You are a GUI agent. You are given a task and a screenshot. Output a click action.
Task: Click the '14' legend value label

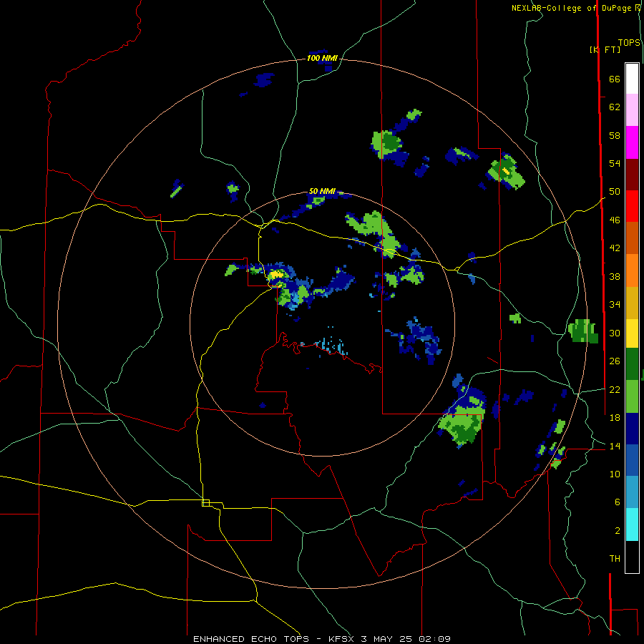click(x=615, y=446)
